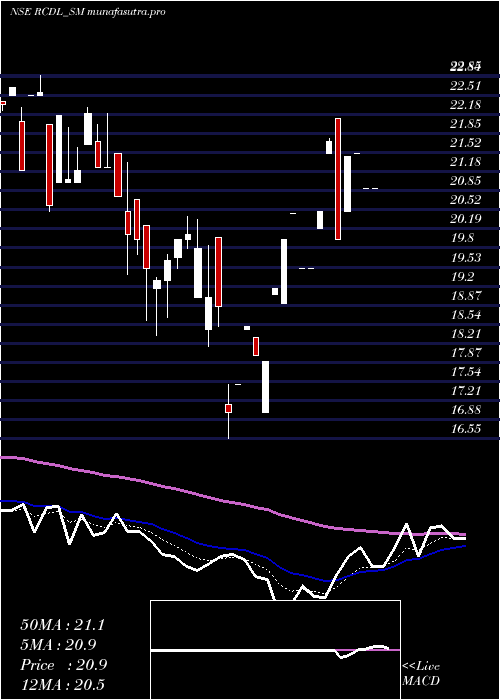Click the 21.52 price axis label
500x700 pixels.
tap(466, 143)
